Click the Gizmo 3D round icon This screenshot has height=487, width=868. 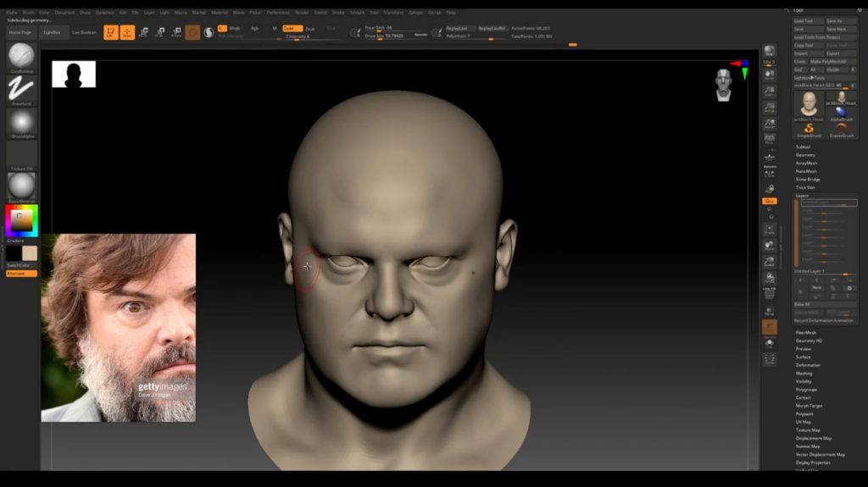tap(192, 33)
